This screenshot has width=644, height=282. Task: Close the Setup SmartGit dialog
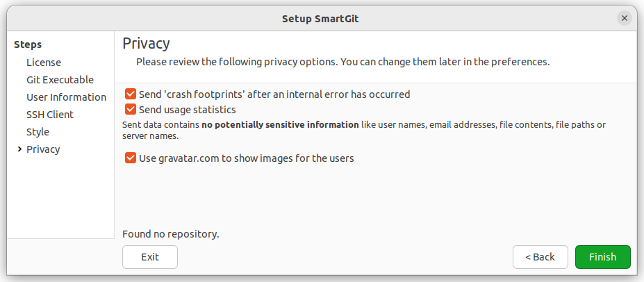coord(624,19)
